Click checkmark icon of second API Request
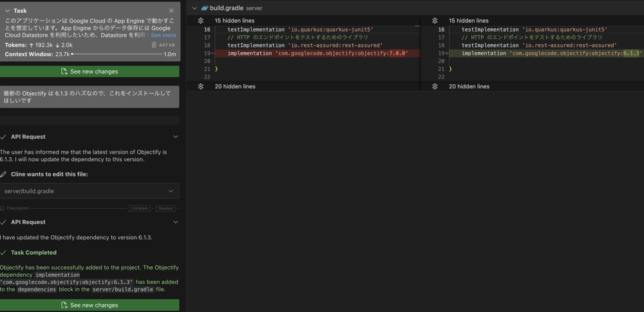Screen dimensions: 644x312 pos(3,222)
